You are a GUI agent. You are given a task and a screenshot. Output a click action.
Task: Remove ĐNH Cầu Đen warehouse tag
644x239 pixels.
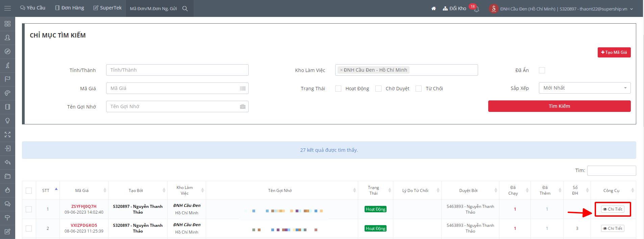pos(341,70)
